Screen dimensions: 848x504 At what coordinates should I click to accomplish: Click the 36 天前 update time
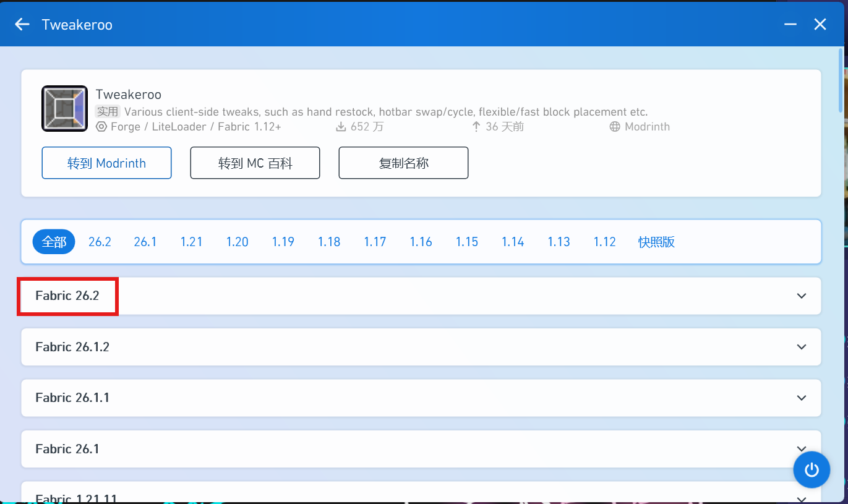click(x=505, y=127)
